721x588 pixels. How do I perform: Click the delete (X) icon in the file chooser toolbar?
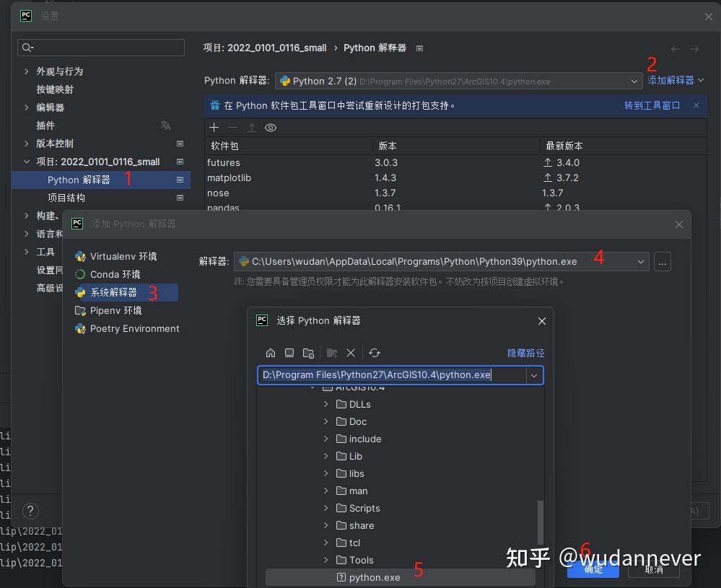pos(351,353)
